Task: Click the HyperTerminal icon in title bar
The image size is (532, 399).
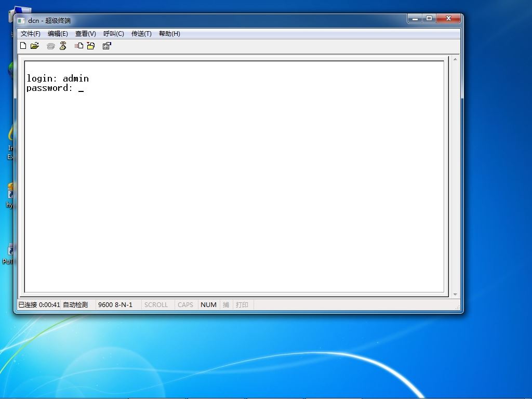Action: click(x=21, y=21)
